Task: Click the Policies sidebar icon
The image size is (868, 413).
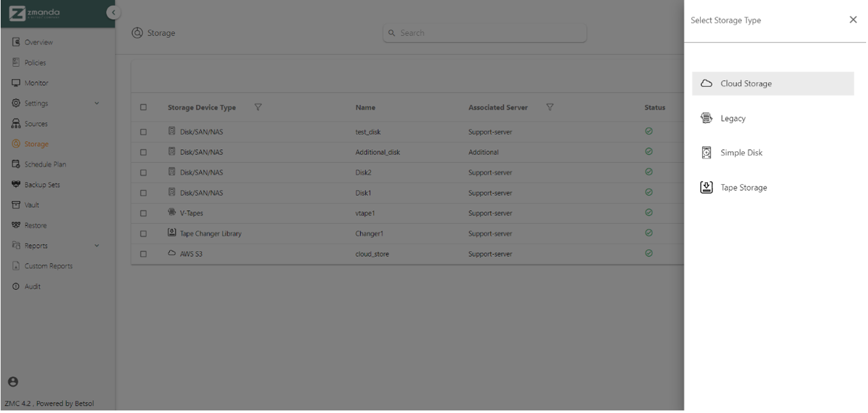Action: tap(15, 63)
